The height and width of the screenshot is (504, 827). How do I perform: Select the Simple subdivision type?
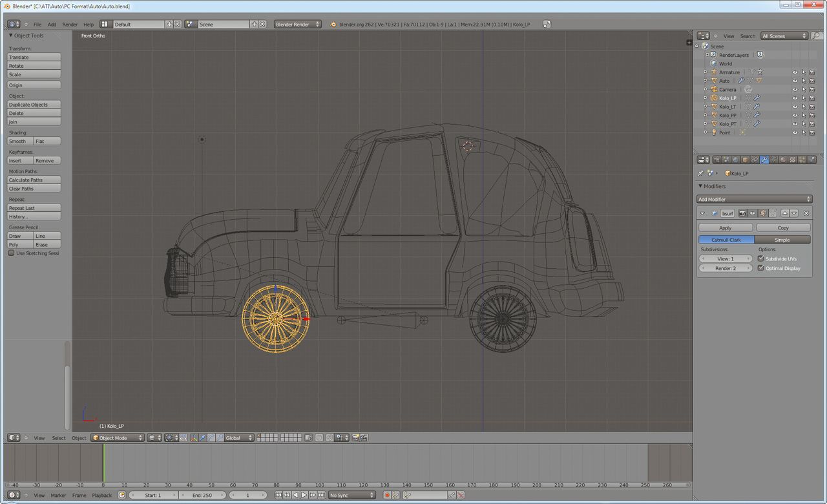(782, 240)
